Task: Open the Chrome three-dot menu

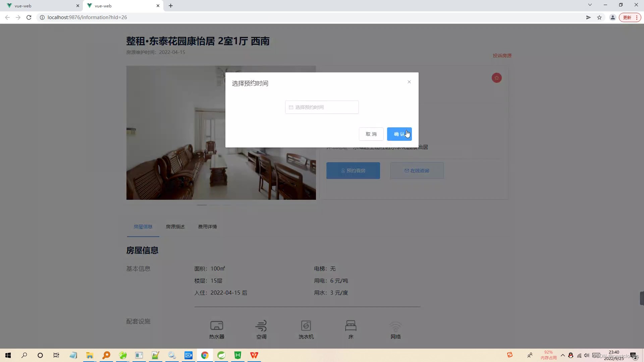Action: (637, 17)
